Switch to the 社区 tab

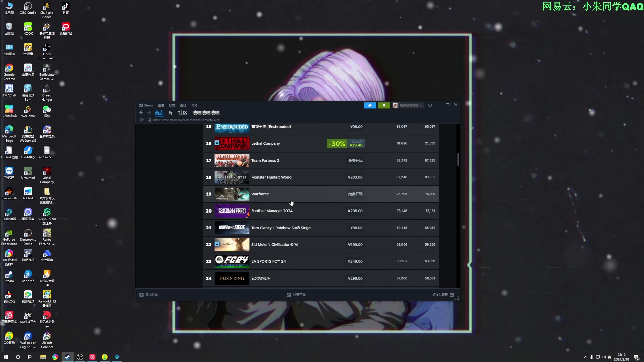click(x=183, y=113)
